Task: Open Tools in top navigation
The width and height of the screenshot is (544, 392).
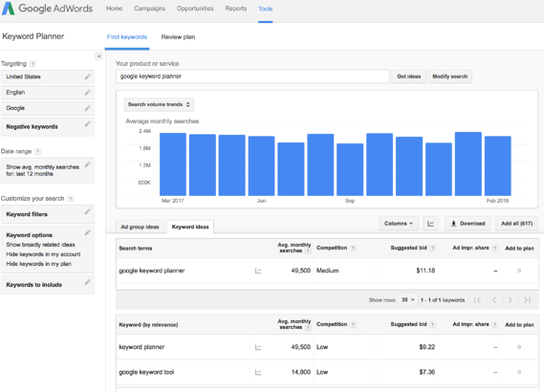Action: 266,9
